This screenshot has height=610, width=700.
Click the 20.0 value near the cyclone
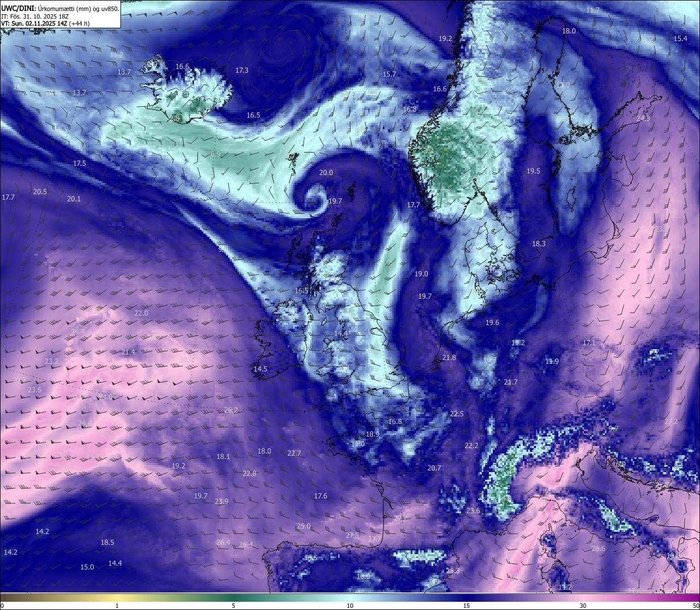326,172
